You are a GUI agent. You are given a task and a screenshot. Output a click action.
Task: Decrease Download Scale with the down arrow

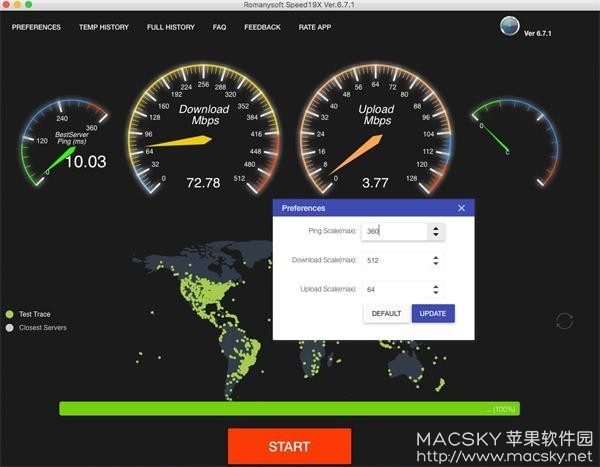click(436, 263)
